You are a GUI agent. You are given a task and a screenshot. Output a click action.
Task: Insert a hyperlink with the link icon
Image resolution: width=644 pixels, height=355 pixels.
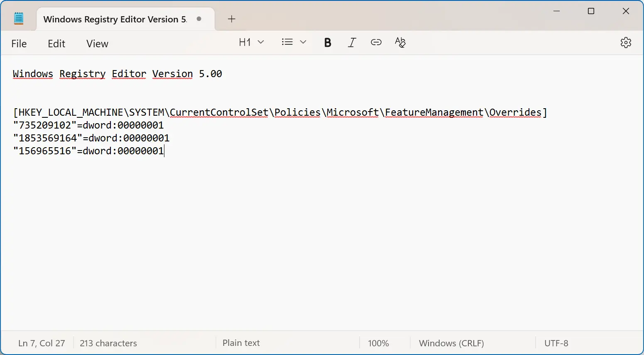[376, 42]
